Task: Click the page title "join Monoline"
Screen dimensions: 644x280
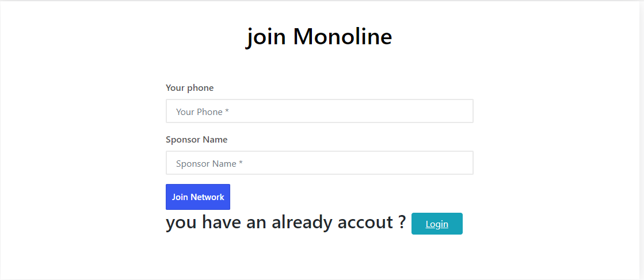Action: coord(319,37)
